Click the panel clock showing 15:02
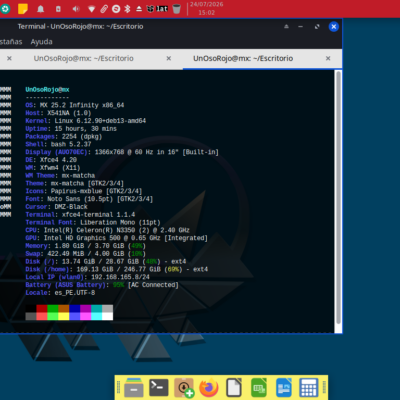Image resolution: width=400 pixels, height=400 pixels. [207, 9]
